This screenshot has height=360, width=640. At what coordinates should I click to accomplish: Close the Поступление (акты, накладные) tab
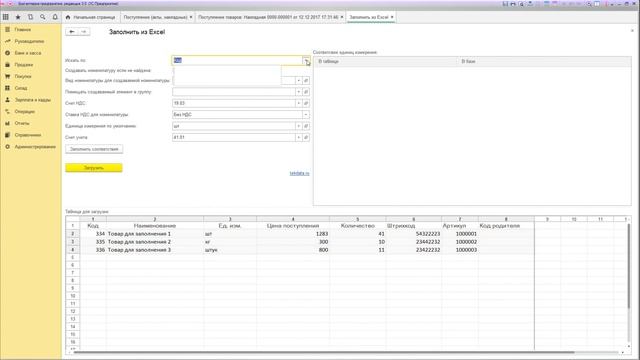(x=191, y=17)
